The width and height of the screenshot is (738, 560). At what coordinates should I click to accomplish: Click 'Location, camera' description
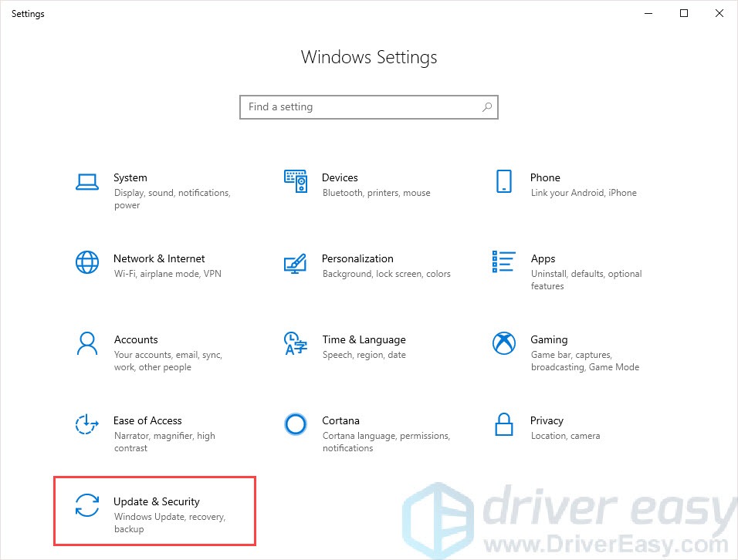click(x=565, y=436)
